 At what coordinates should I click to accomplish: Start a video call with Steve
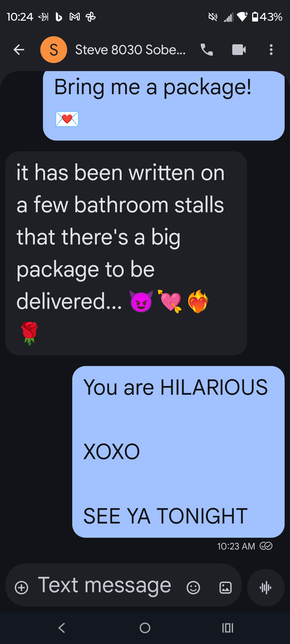[x=239, y=50]
